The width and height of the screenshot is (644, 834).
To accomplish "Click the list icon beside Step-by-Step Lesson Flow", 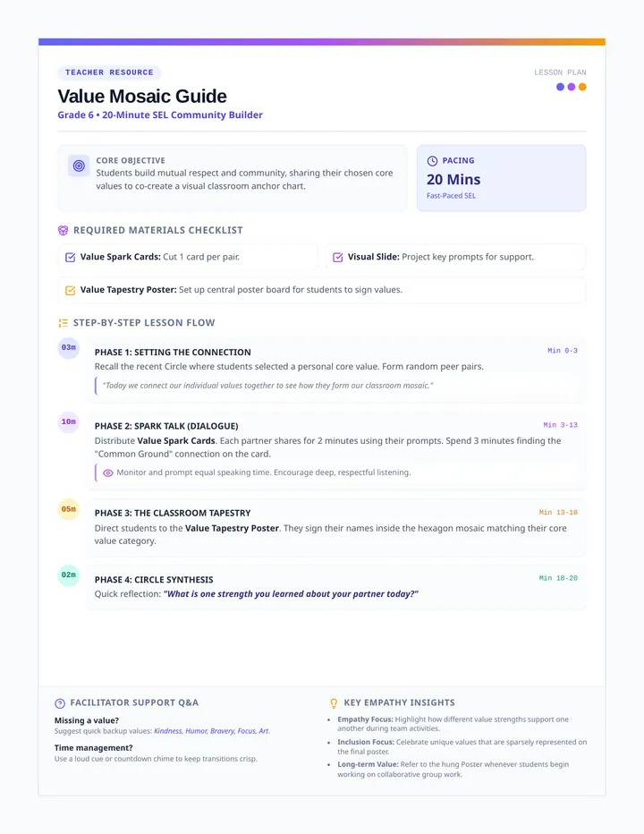I will pos(64,323).
